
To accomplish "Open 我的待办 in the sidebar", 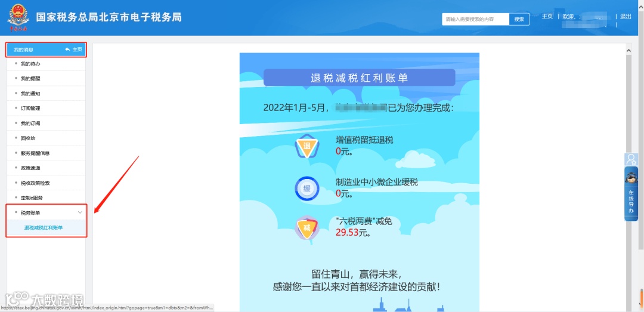I will coord(46,64).
